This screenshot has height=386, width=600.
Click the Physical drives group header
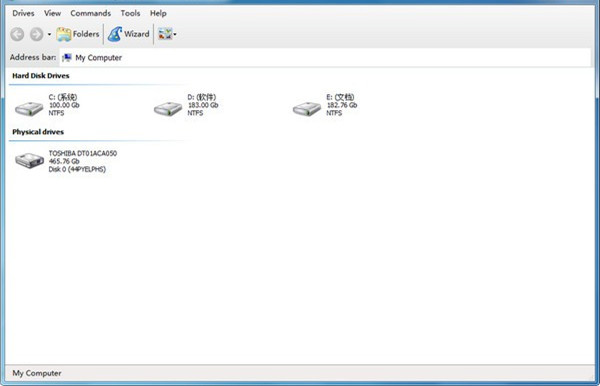pyautogui.click(x=38, y=132)
